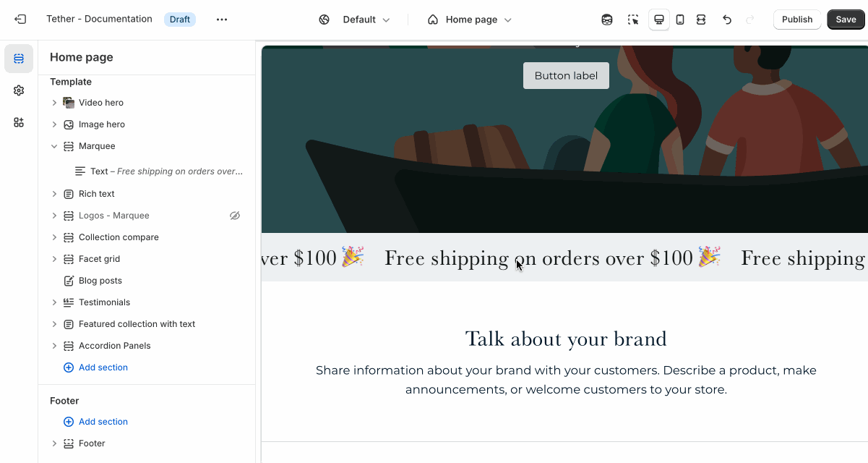Open the Default market dropdown
The height and width of the screenshot is (463, 868).
355,20
